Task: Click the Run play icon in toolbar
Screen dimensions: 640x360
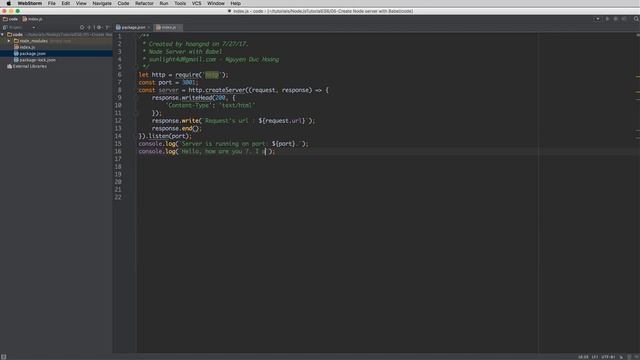Action: (x=607, y=19)
